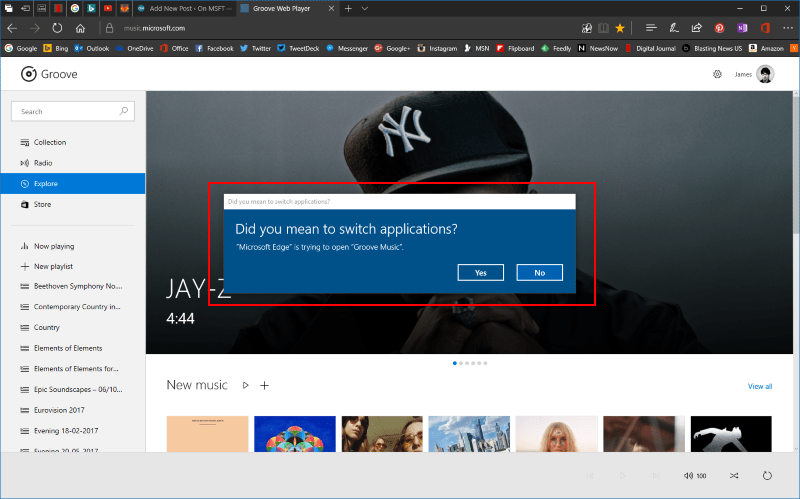800x499 pixels.
Task: Expand the tab preview chevron
Action: coord(365,9)
